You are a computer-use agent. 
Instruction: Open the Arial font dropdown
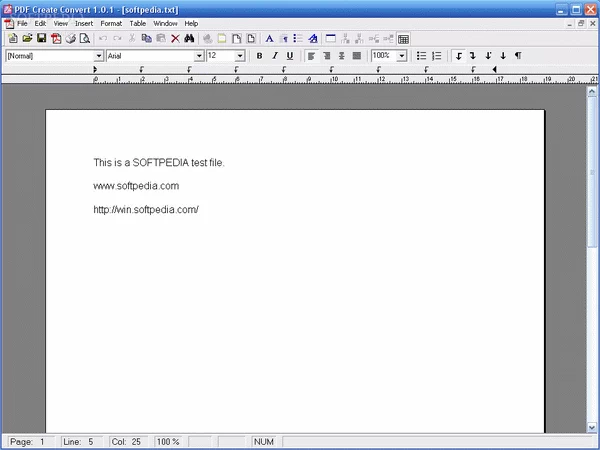199,56
